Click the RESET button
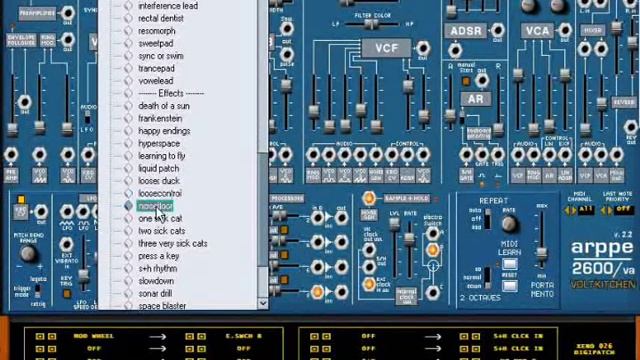The image size is (640, 360). click(510, 286)
